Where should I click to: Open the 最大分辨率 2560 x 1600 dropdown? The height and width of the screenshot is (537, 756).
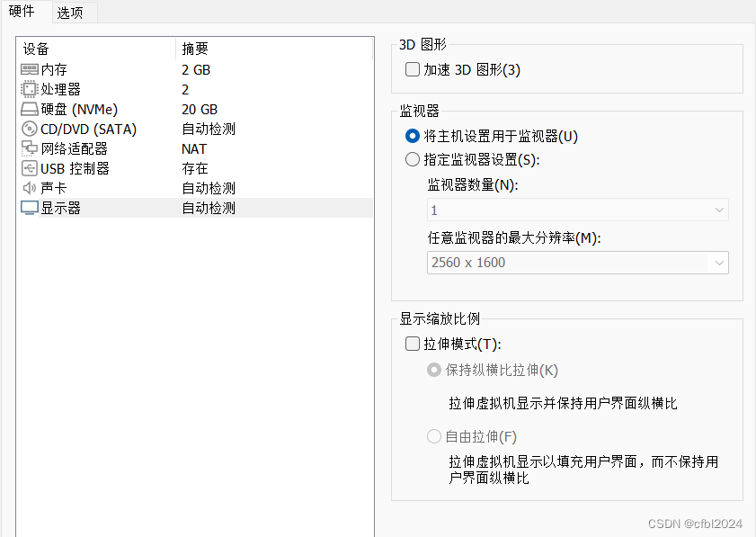[x=578, y=263]
